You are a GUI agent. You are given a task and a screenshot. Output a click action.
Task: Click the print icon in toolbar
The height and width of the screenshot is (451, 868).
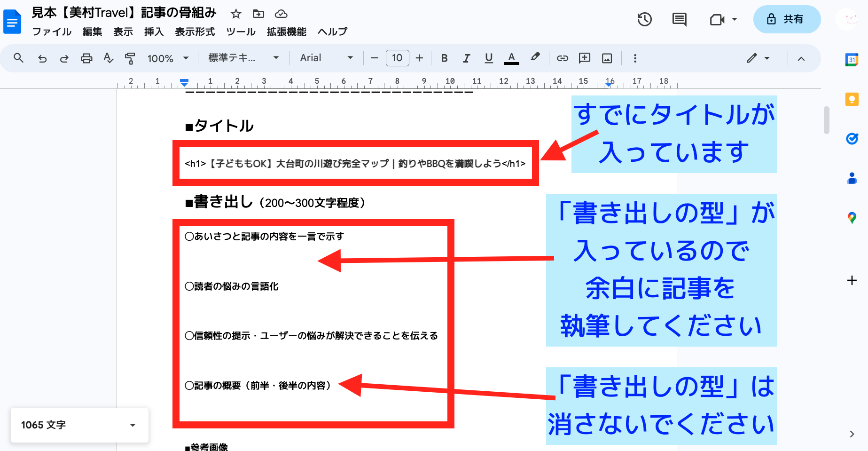tap(86, 58)
